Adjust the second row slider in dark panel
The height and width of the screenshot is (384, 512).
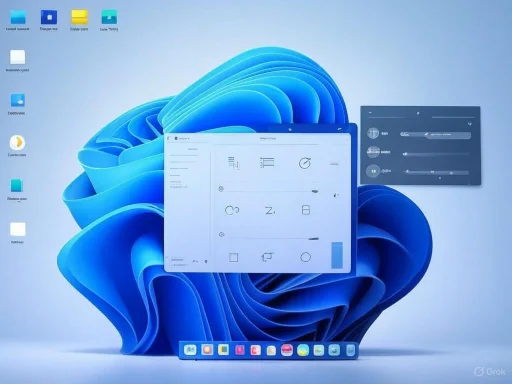point(436,154)
